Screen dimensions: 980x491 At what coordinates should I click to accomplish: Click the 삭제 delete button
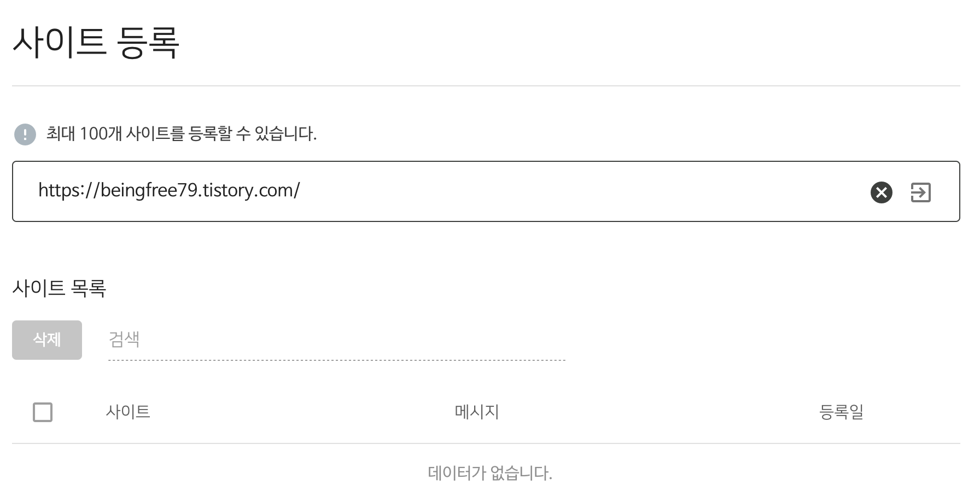[x=46, y=340]
